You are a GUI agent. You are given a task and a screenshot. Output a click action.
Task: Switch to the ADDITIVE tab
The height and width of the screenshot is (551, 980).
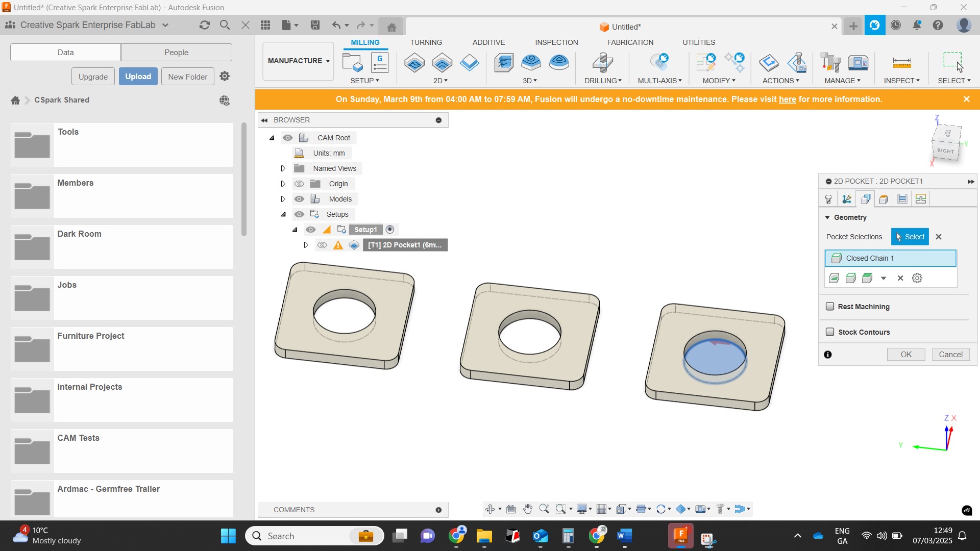[x=488, y=42]
